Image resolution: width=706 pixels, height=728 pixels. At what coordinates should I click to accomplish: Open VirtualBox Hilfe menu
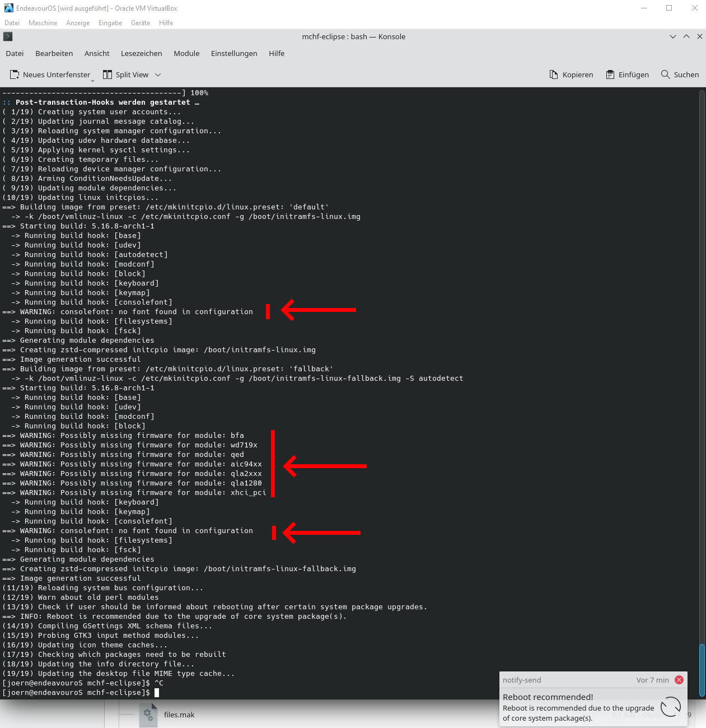coord(166,23)
